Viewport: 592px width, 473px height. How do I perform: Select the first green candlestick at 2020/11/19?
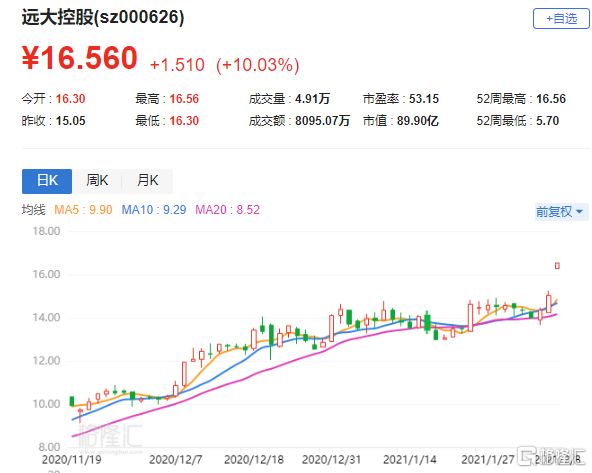tap(72, 401)
